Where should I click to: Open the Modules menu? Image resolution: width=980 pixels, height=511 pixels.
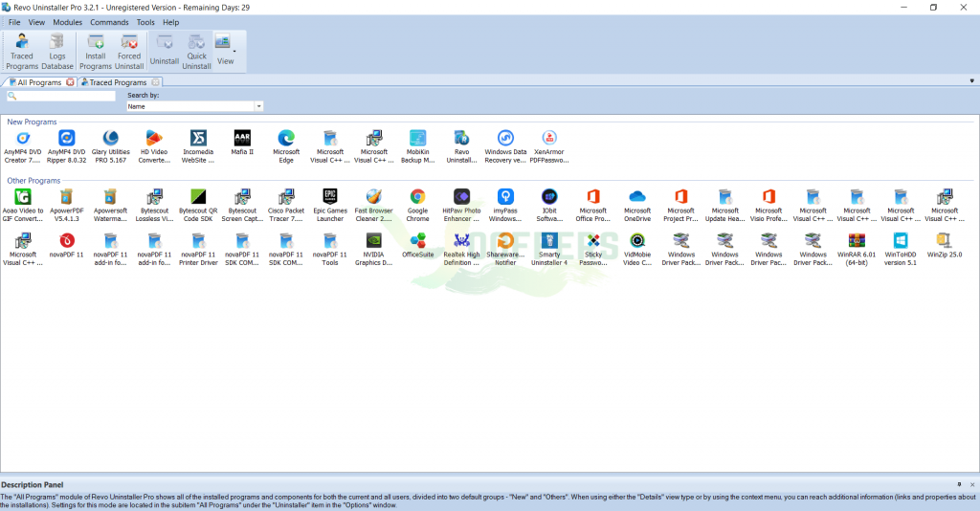(x=68, y=22)
